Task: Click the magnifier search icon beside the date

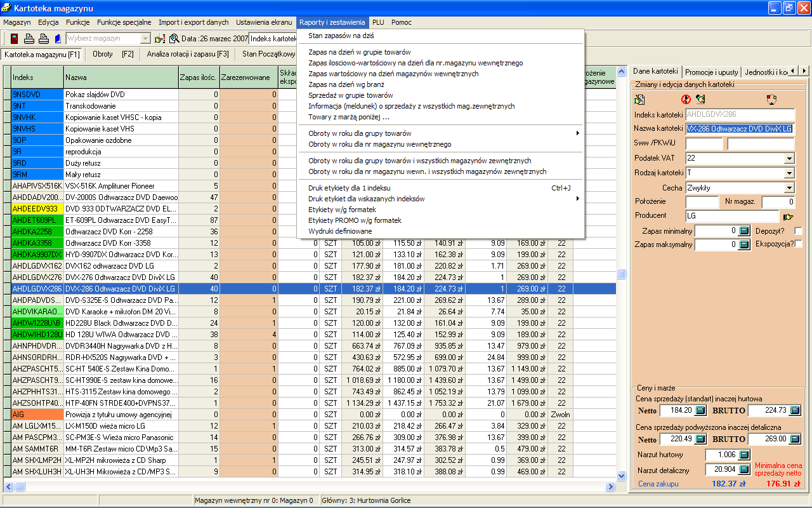Action: click(174, 39)
